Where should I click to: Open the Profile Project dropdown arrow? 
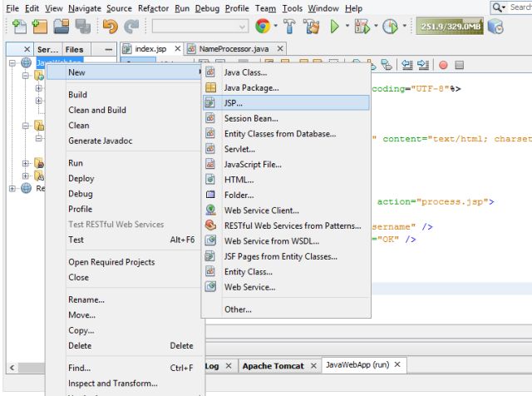[405, 26]
